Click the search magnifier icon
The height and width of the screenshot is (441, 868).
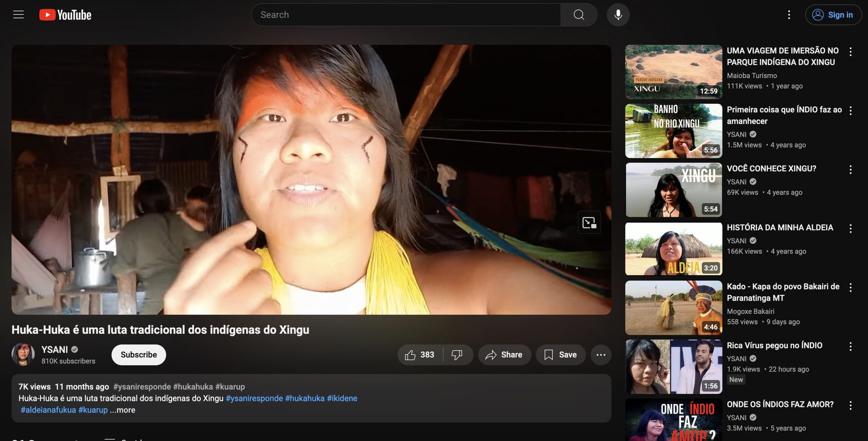[x=578, y=14]
